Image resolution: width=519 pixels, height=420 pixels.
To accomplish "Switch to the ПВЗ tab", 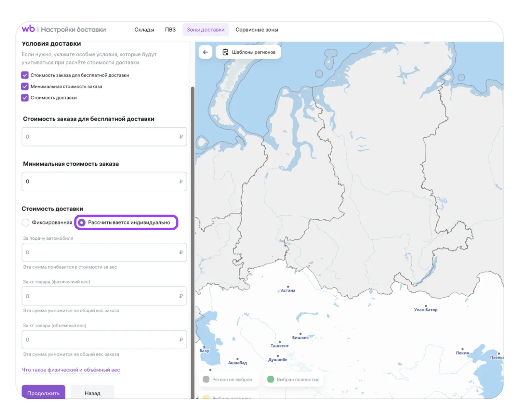I will [170, 30].
